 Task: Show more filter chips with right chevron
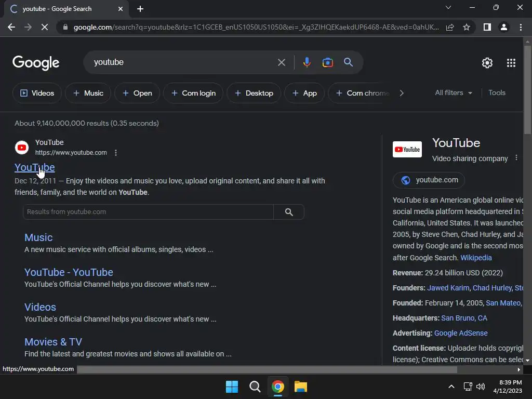[402, 93]
